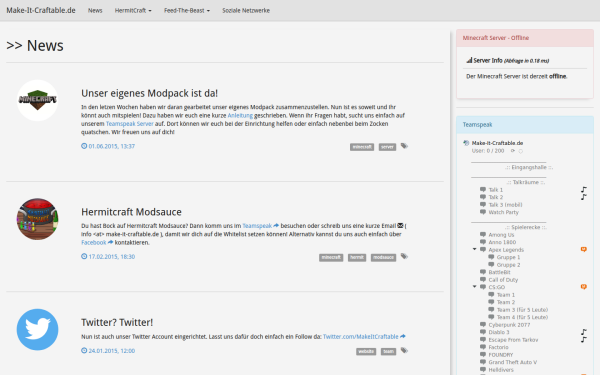
Task: Click the music note icon beside Talk 2
Action: pyautogui.click(x=584, y=197)
